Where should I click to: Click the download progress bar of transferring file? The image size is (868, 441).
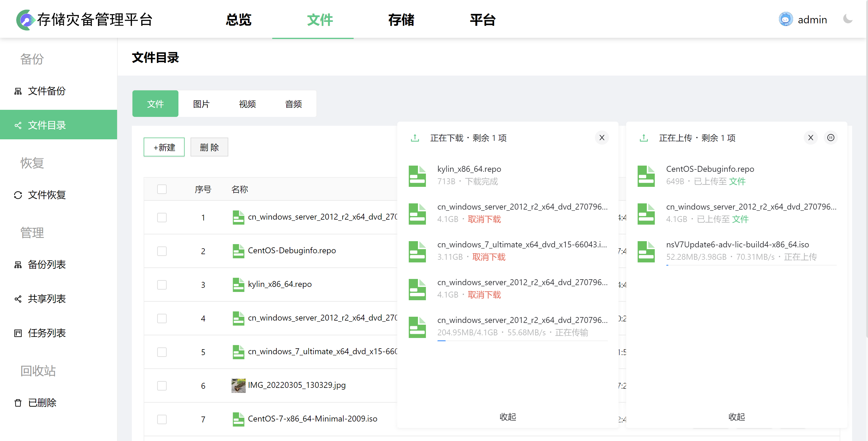point(522,341)
